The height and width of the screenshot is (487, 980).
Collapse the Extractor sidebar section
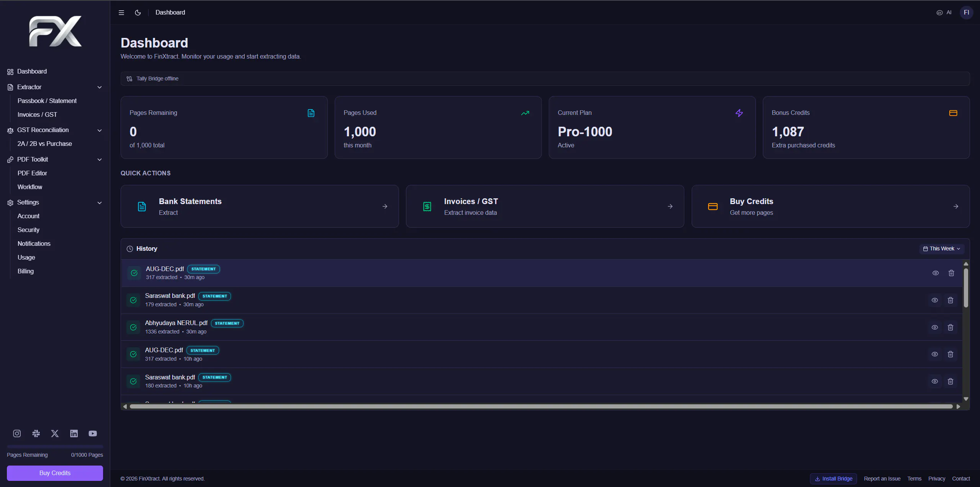(100, 87)
